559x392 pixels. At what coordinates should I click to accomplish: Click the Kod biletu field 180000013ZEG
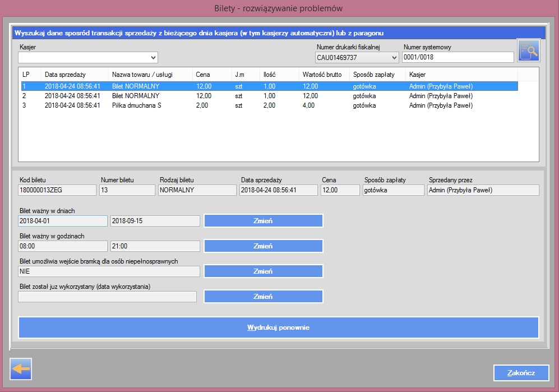[x=57, y=190]
